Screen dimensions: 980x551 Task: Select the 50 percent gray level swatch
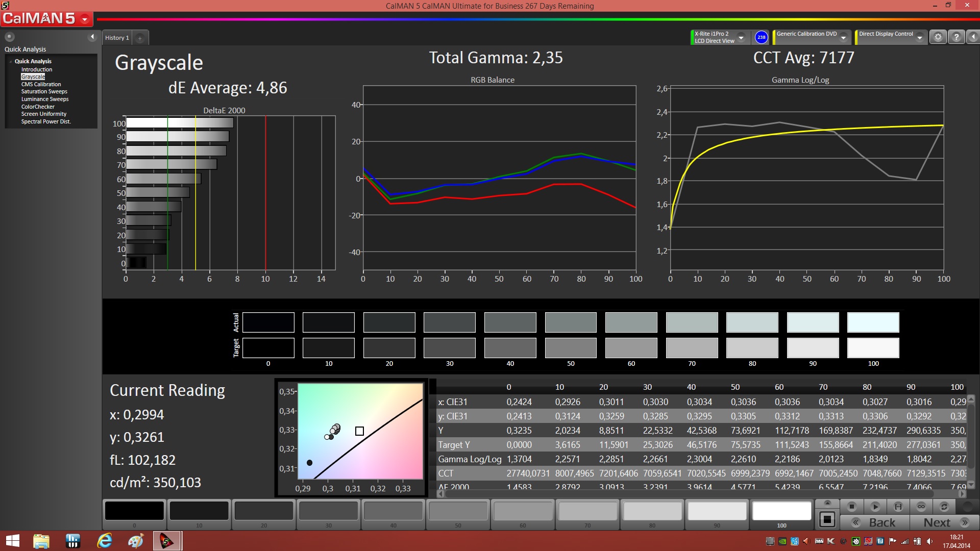(458, 511)
